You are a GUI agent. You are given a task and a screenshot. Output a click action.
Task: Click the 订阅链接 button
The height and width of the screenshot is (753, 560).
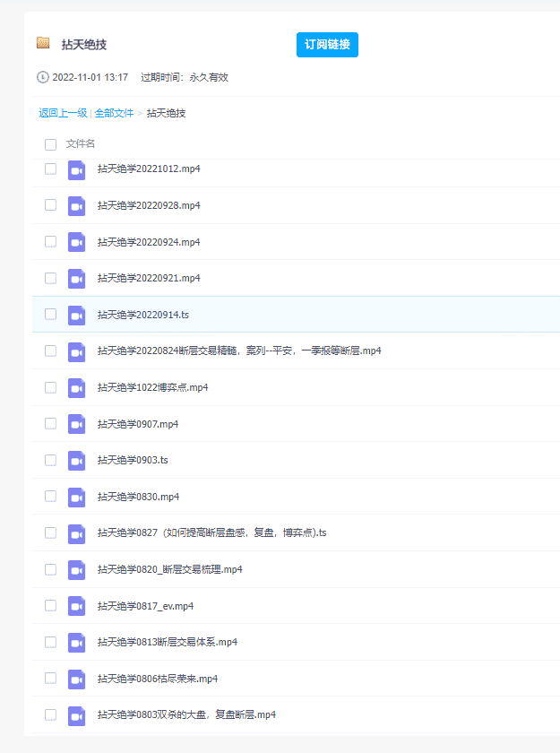tap(327, 45)
